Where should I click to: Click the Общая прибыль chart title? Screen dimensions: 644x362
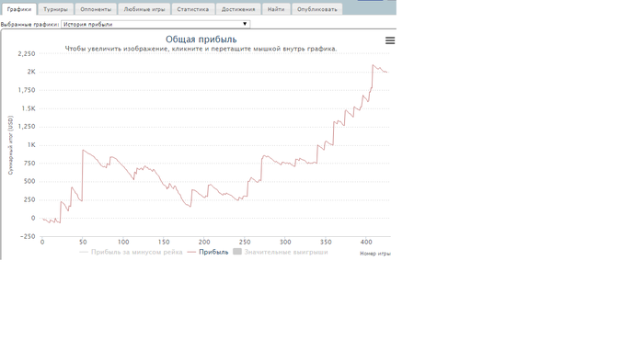click(x=201, y=40)
